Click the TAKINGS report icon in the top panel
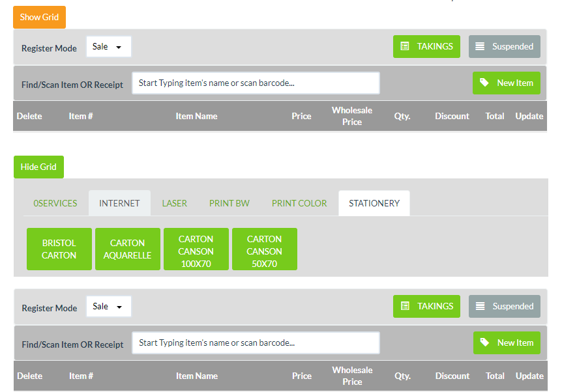The image size is (562, 392). pyautogui.click(x=404, y=46)
